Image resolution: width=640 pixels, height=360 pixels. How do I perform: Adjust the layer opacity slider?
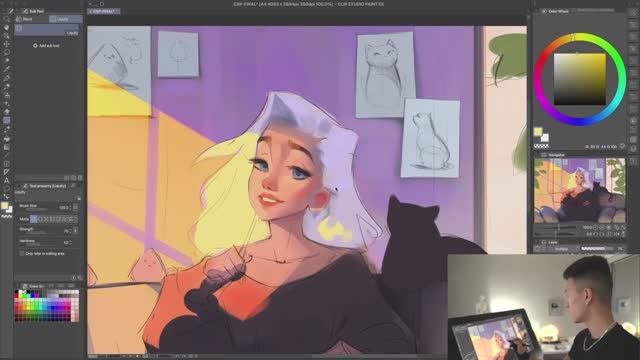click(x=598, y=249)
